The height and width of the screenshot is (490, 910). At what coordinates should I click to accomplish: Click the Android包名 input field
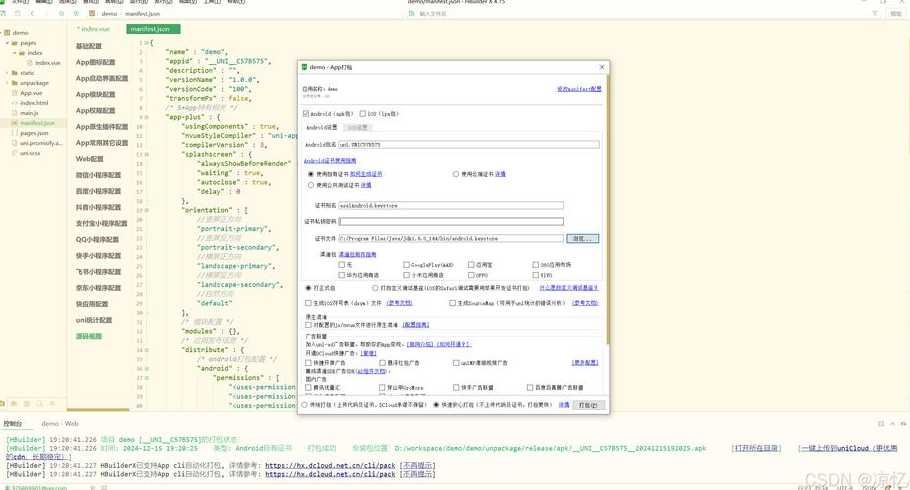coord(468,145)
